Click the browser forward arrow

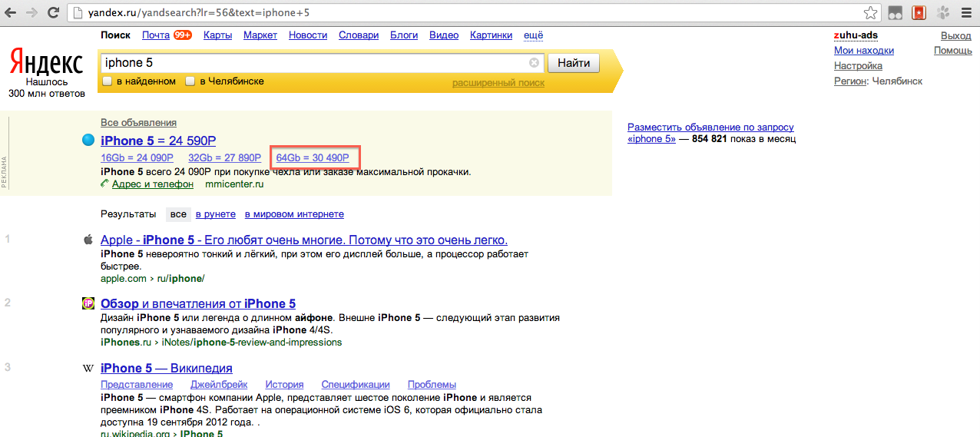32,13
